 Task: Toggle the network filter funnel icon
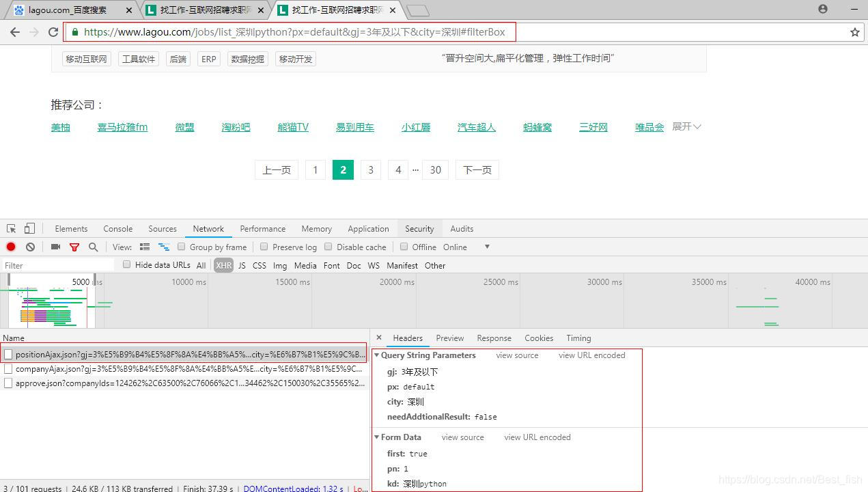coord(74,247)
